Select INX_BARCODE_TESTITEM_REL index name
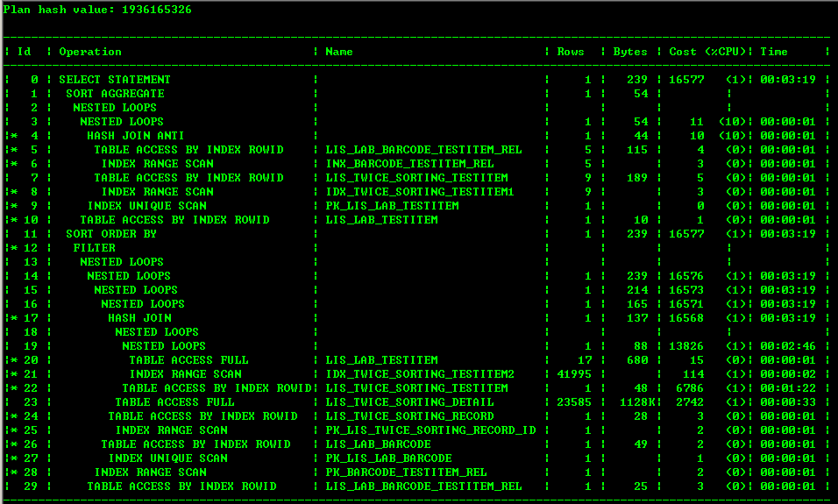Screen dimensions: 838x504 (x=409, y=164)
